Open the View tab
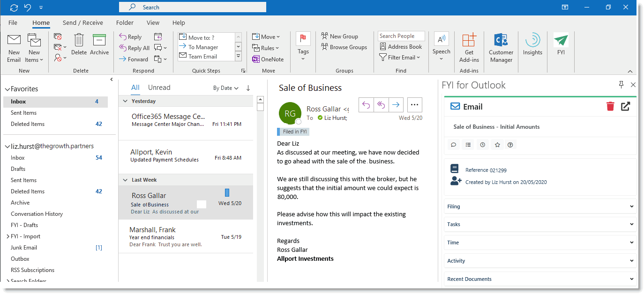644x294 pixels. [153, 22]
